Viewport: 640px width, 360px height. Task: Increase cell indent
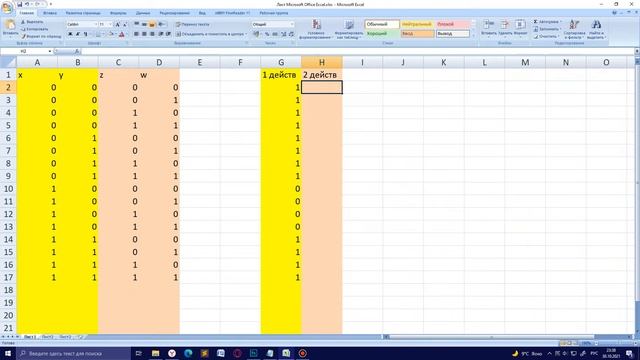click(168, 34)
